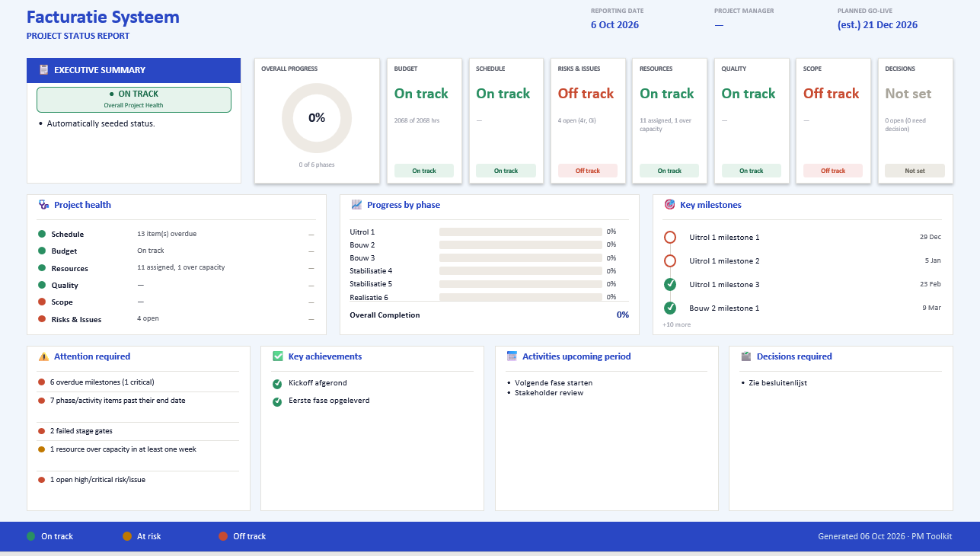Click the red Off track legend dot in footer

pyautogui.click(x=223, y=536)
